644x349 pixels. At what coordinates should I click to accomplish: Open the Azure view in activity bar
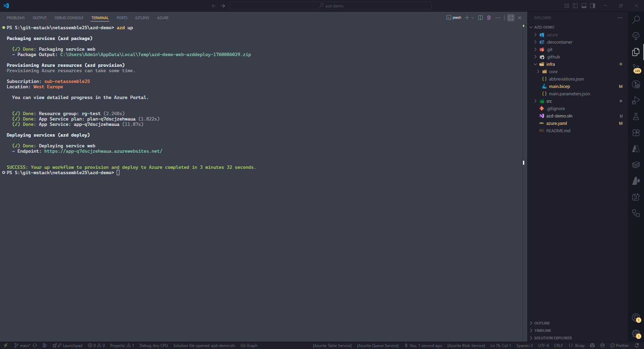pyautogui.click(x=636, y=149)
